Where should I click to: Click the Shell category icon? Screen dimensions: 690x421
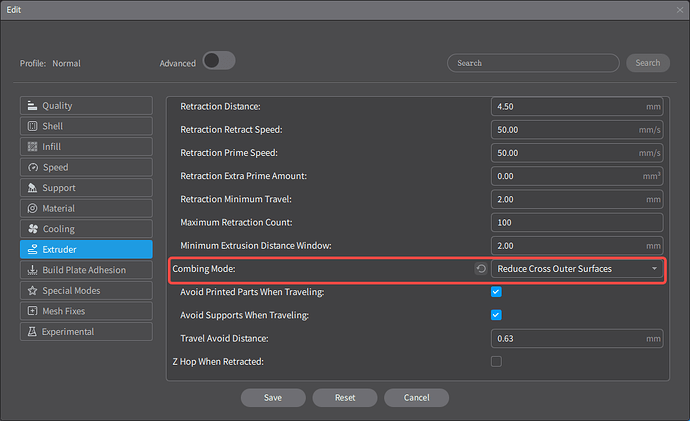[33, 126]
